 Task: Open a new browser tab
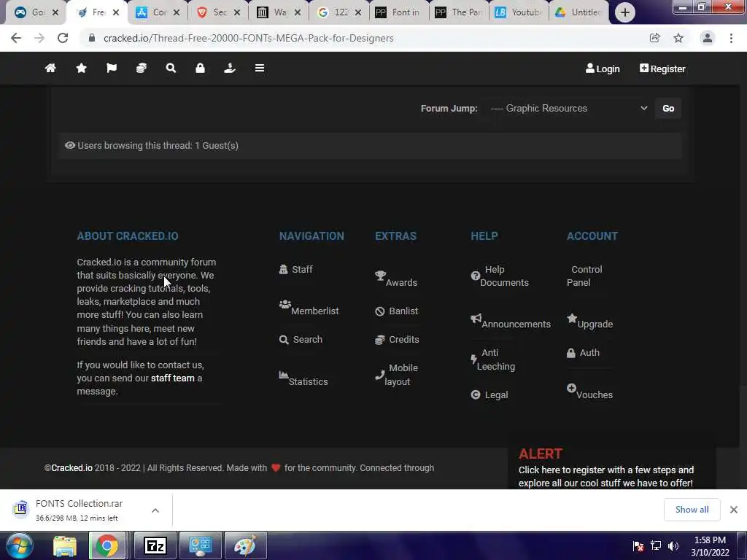click(624, 12)
